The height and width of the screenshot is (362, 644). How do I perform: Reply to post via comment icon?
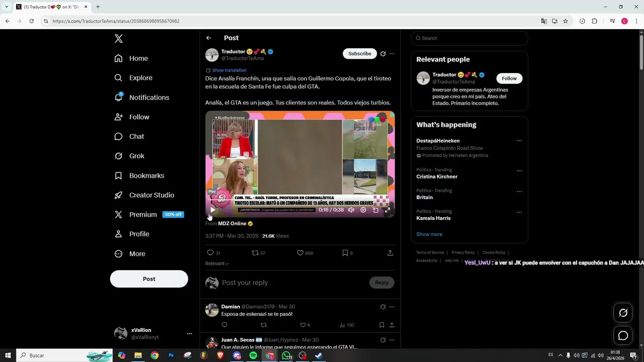(210, 253)
